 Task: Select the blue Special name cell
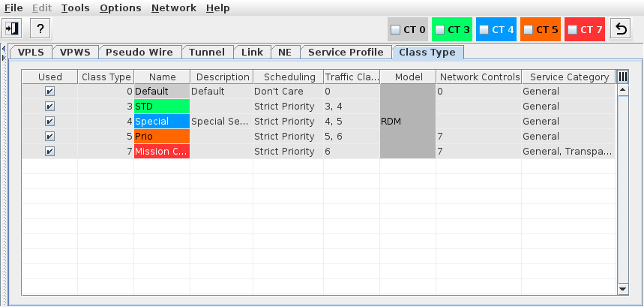[161, 122]
